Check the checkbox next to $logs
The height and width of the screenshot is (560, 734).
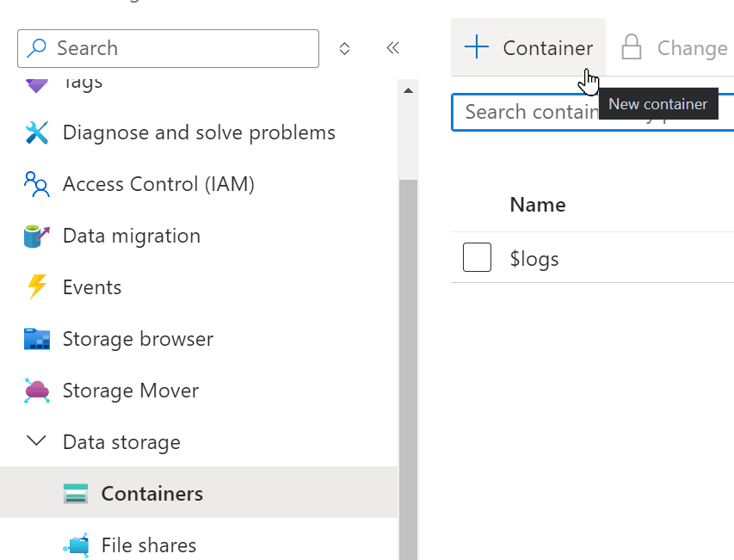[477, 257]
